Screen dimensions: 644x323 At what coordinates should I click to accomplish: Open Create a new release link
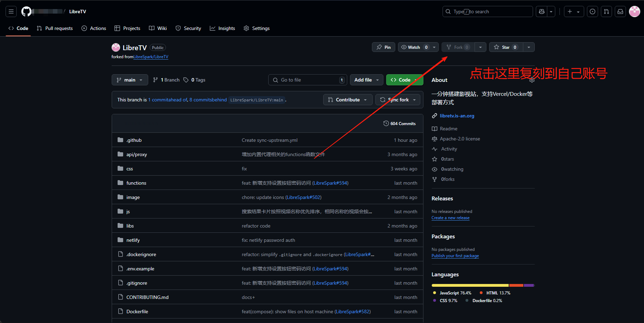click(x=451, y=218)
